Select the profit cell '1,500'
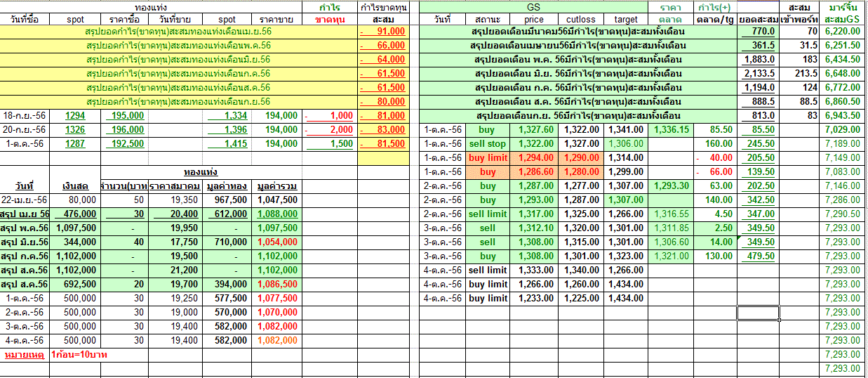The width and height of the screenshot is (868, 378). pos(330,143)
